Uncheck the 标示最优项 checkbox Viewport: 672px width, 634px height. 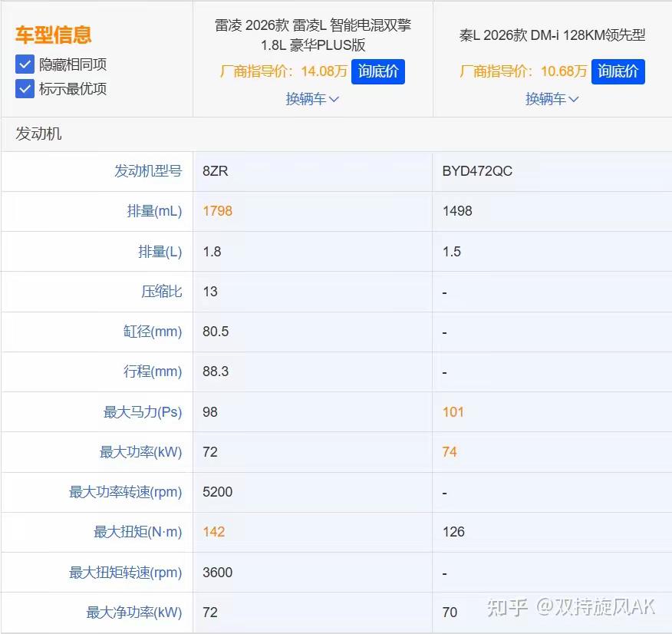[25, 89]
